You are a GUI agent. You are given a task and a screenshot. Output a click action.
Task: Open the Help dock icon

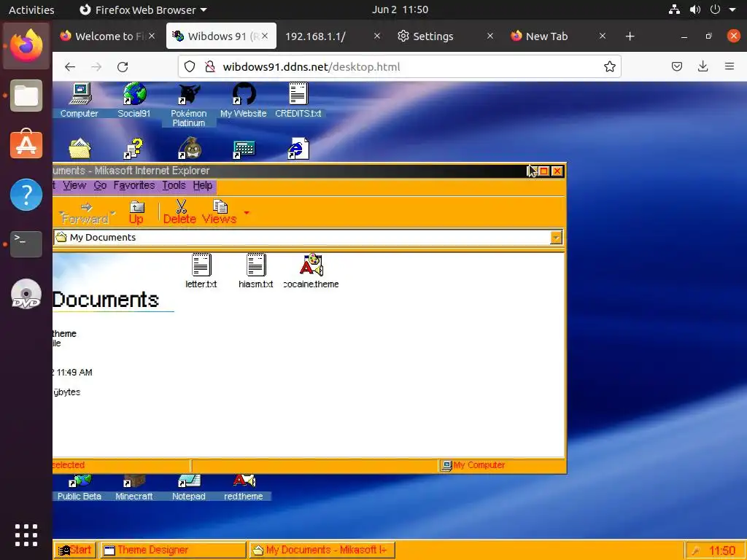(x=26, y=194)
